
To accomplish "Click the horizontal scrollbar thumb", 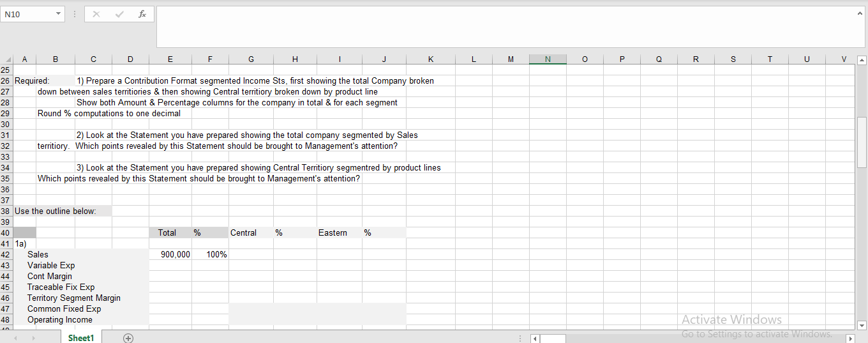I will 553,338.
